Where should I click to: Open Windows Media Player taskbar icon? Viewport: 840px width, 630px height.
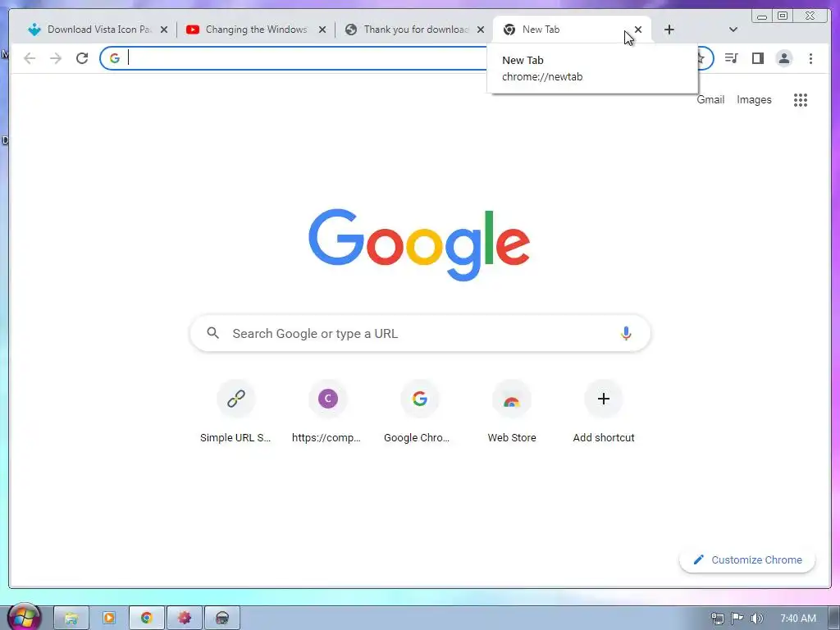(x=109, y=619)
